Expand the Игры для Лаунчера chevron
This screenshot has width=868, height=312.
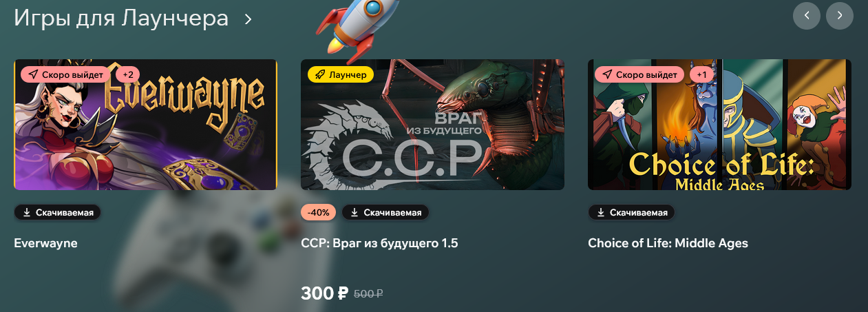tap(248, 19)
